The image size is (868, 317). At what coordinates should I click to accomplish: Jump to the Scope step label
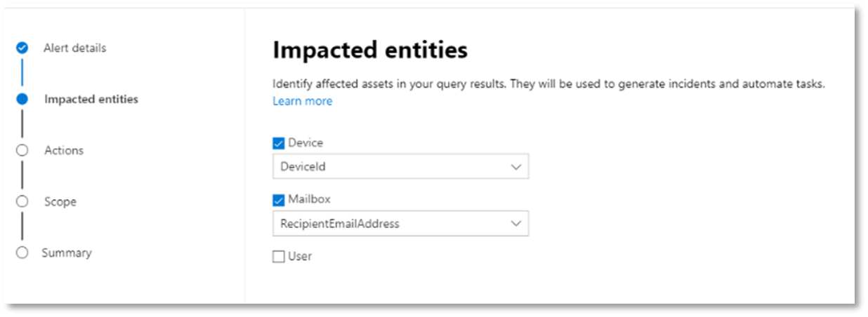60,201
